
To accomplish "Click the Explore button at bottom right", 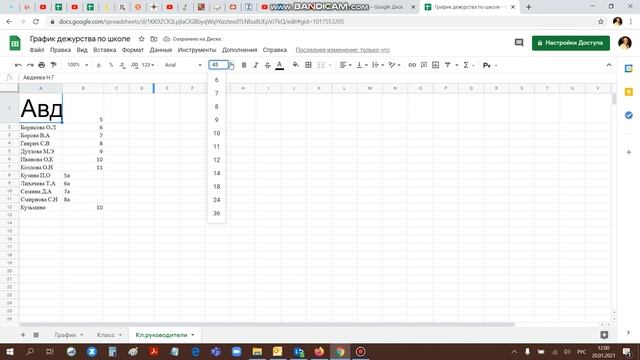I will (x=604, y=335).
